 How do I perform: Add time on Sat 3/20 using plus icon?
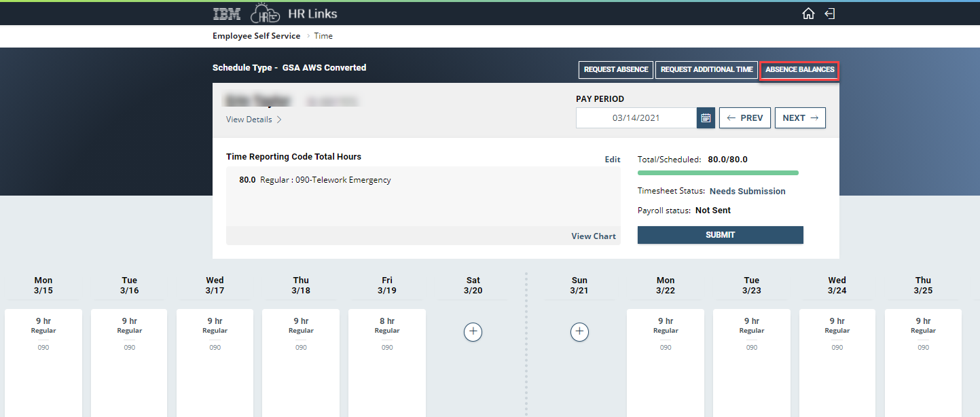tap(473, 331)
